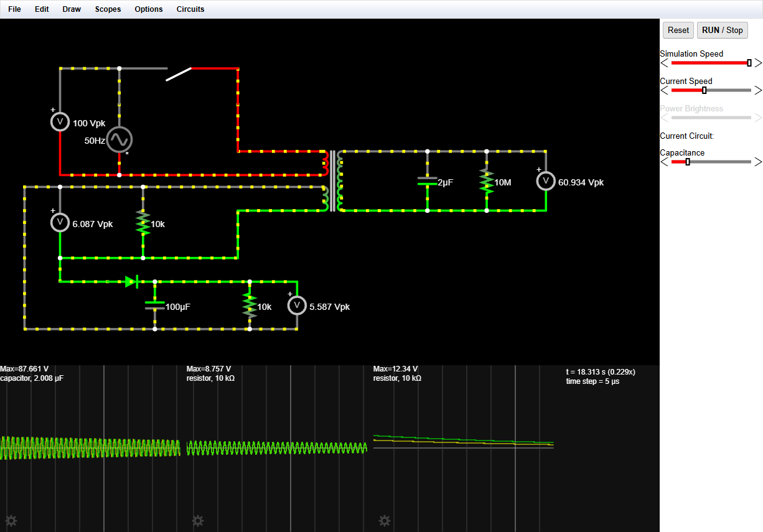The height and width of the screenshot is (532, 763).
Task: Expand the Options menu
Action: pyautogui.click(x=149, y=9)
